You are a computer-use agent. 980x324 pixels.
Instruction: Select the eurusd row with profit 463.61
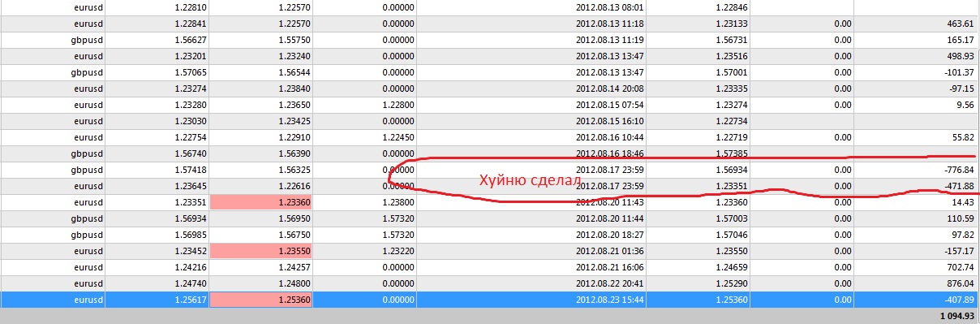tap(490, 24)
